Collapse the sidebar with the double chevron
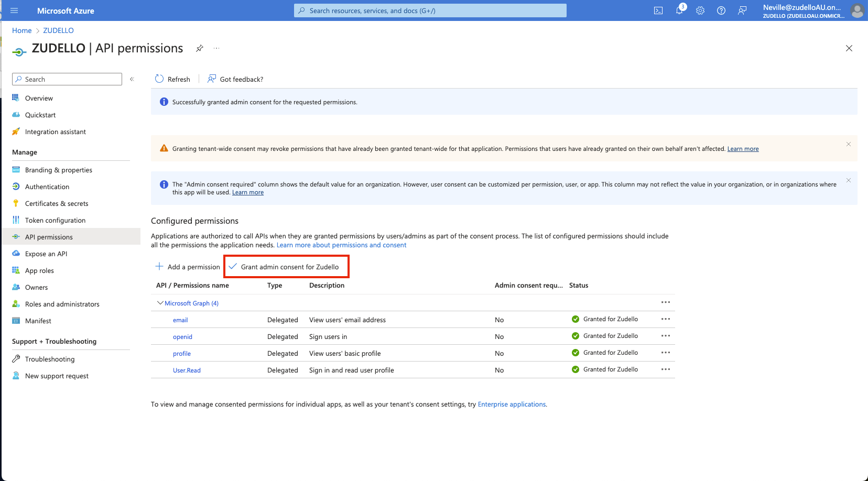 click(x=132, y=79)
